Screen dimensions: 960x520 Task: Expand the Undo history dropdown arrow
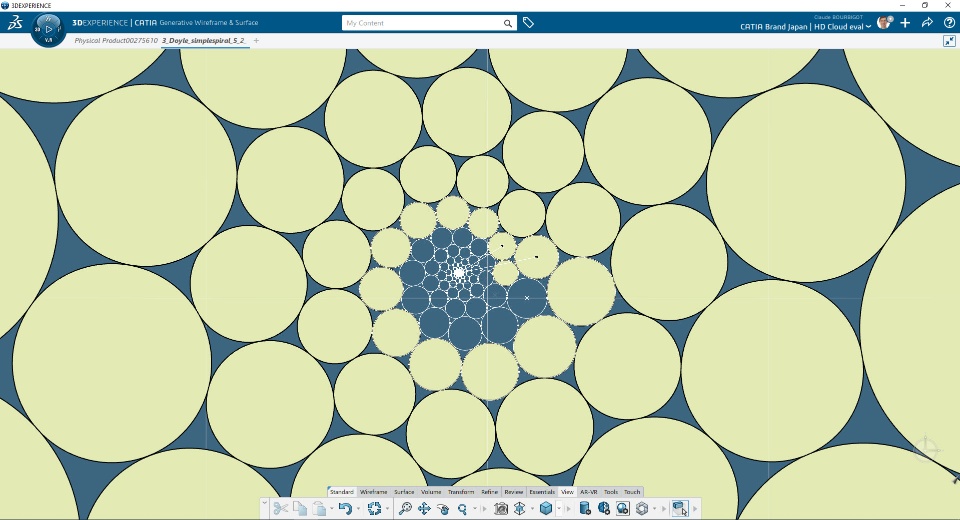358,508
